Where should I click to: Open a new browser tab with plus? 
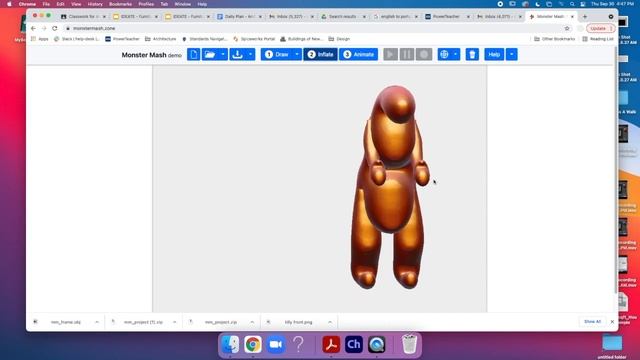point(585,17)
